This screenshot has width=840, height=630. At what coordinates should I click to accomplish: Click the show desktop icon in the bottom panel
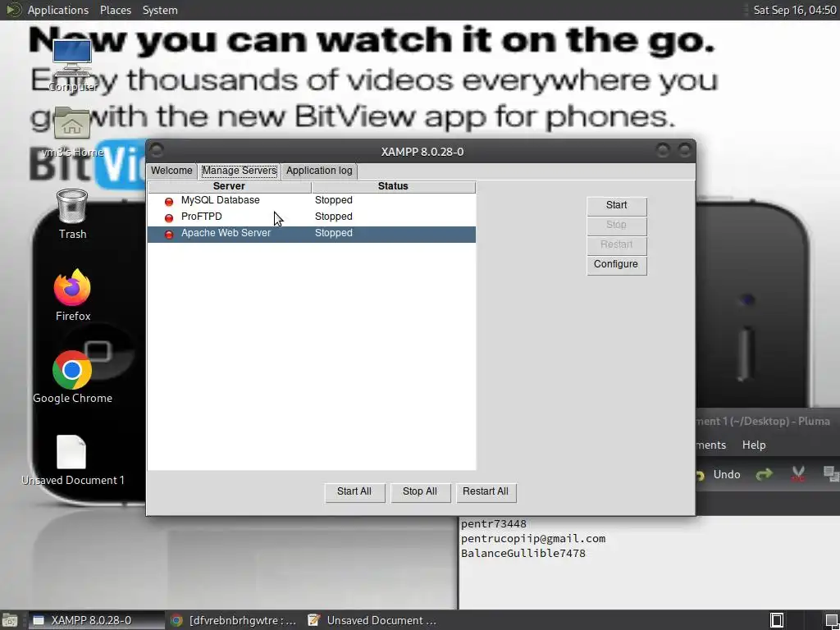tap(10, 620)
